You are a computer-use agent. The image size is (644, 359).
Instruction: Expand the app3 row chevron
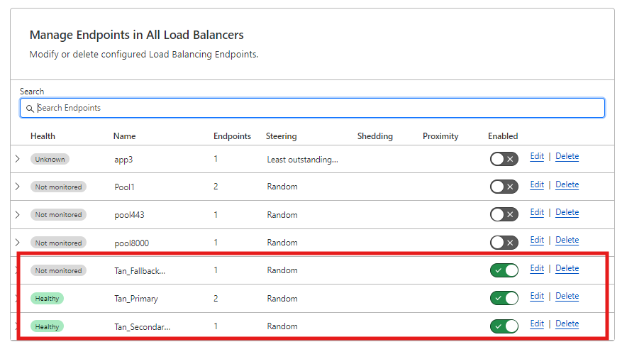18,159
